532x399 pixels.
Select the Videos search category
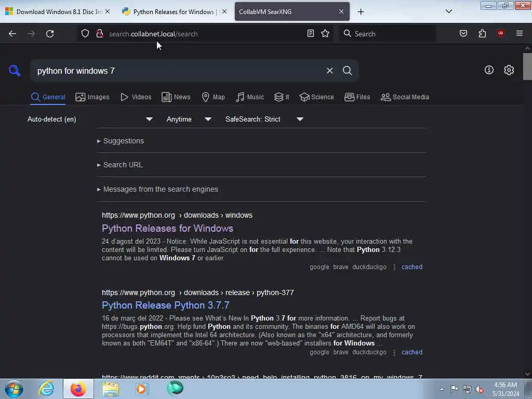click(x=136, y=97)
